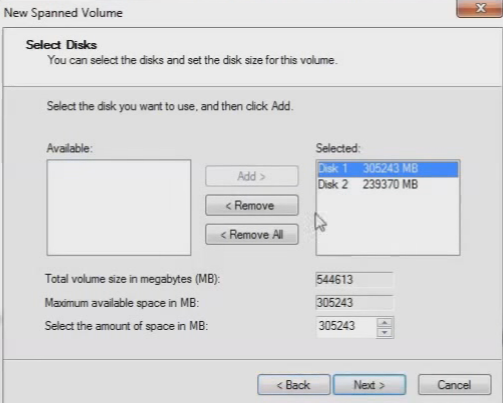Select Disk 2 239370 MB entry
This screenshot has width=503, height=403.
(388, 184)
